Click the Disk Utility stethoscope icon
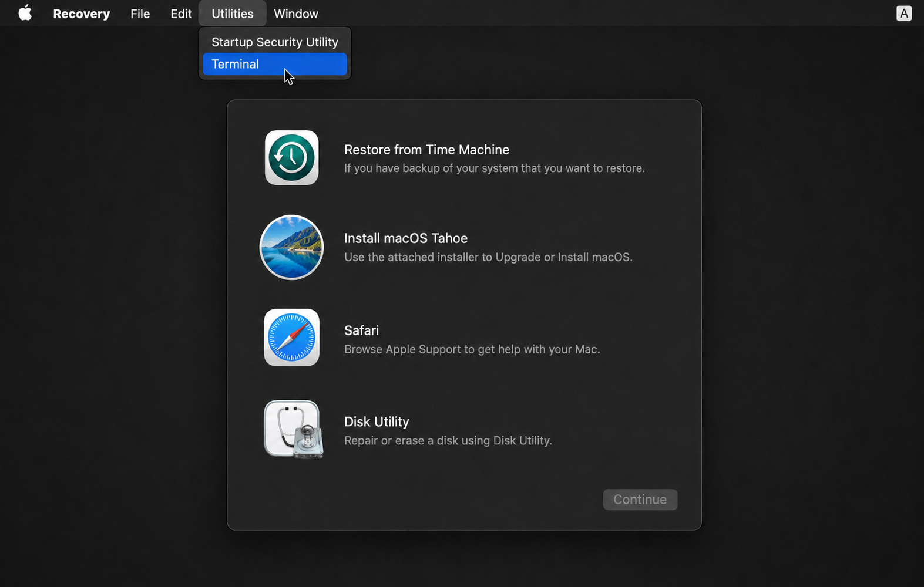 coord(293,429)
